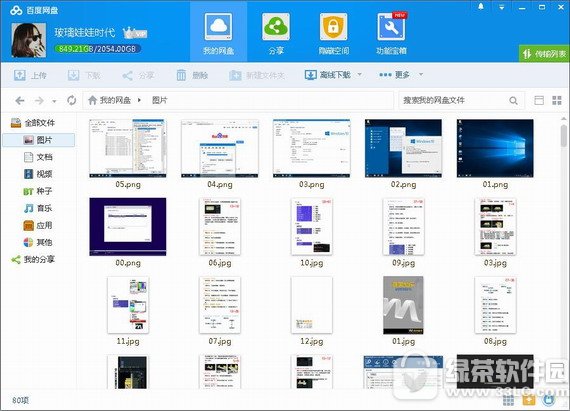
Task: Select the 01.png thumbnail
Action: [495, 148]
